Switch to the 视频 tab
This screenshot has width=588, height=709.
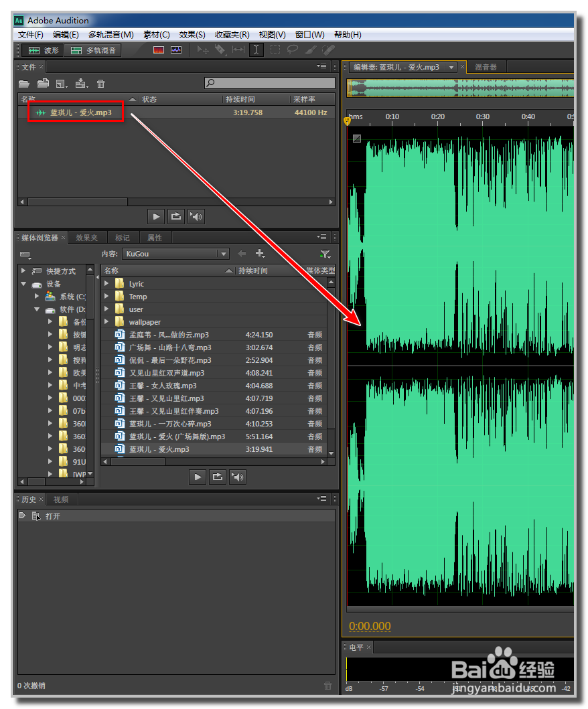click(61, 499)
